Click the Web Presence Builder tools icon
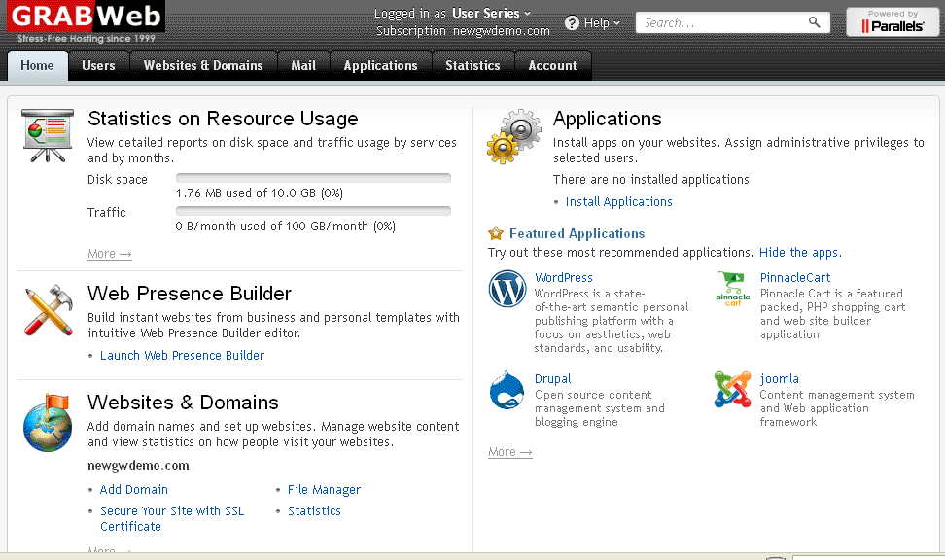 click(x=49, y=310)
